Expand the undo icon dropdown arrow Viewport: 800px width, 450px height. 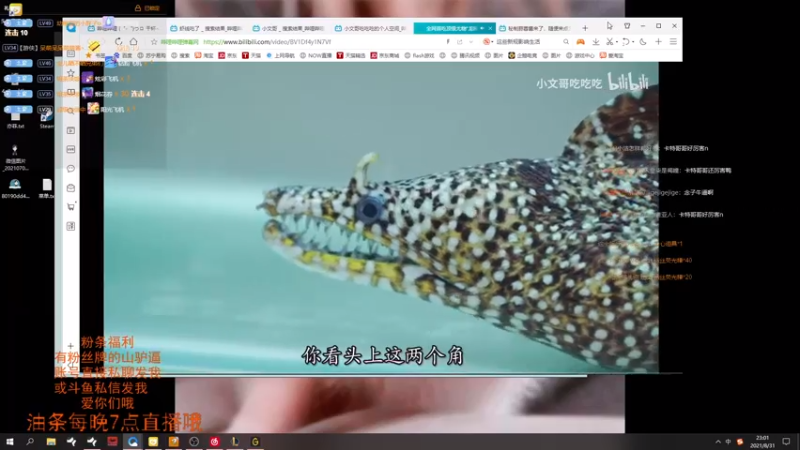[x=633, y=42]
